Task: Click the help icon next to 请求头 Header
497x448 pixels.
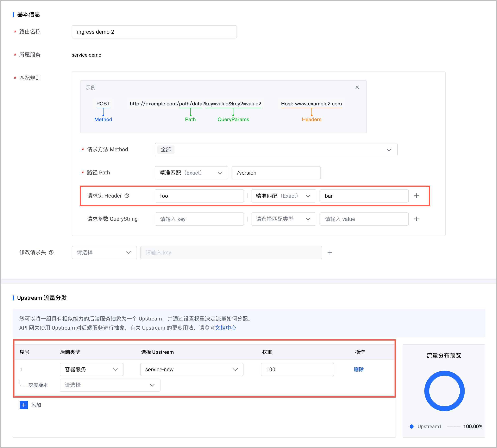Action: (127, 196)
